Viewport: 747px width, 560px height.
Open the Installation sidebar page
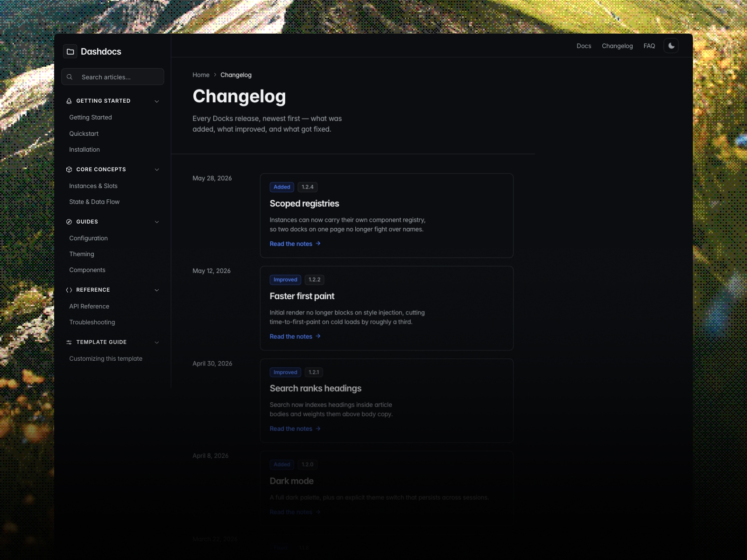click(x=85, y=149)
